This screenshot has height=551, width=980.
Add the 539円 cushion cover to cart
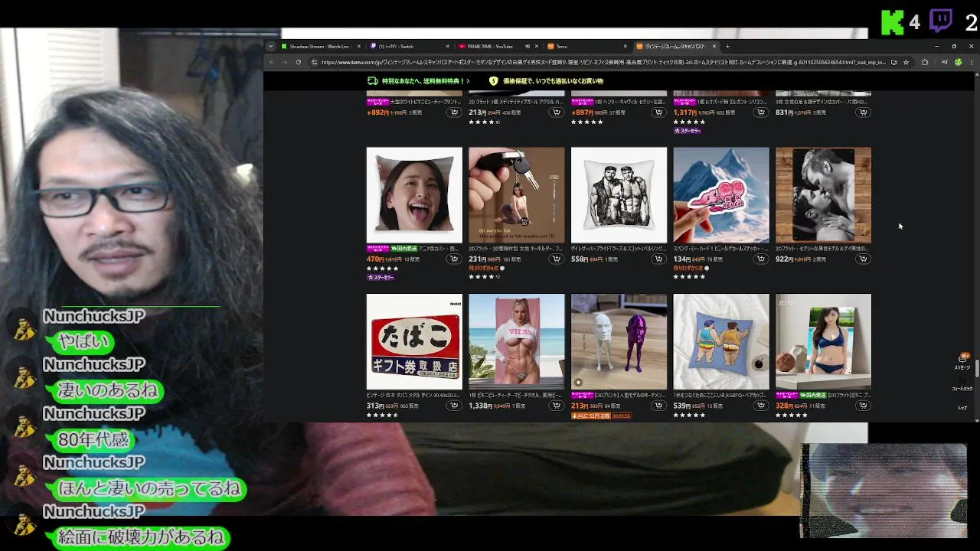pos(761,406)
